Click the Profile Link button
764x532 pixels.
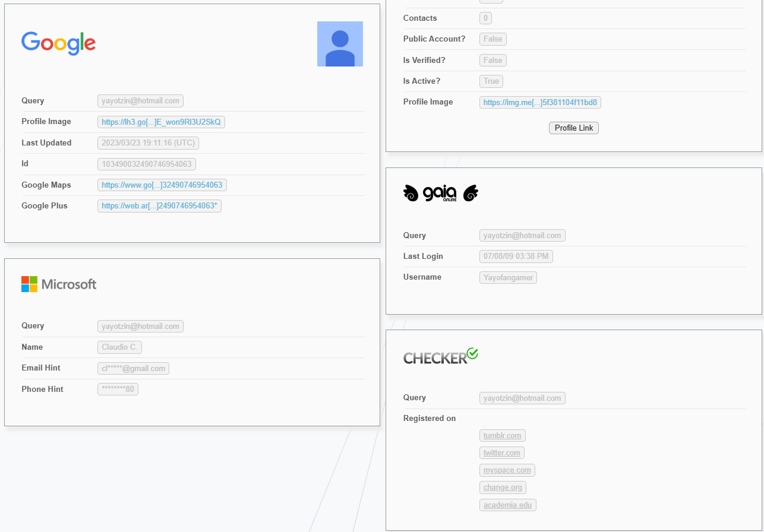(x=574, y=128)
